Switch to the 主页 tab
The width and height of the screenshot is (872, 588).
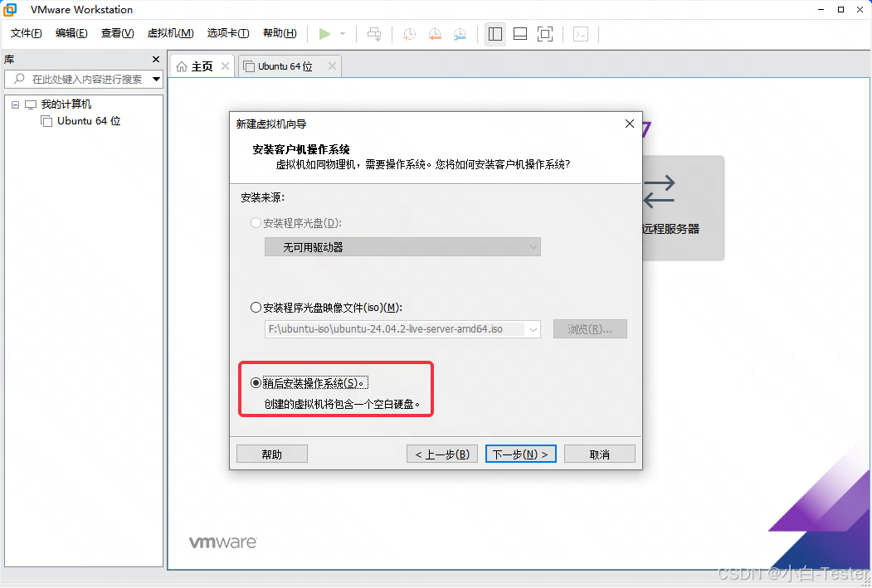pos(202,66)
